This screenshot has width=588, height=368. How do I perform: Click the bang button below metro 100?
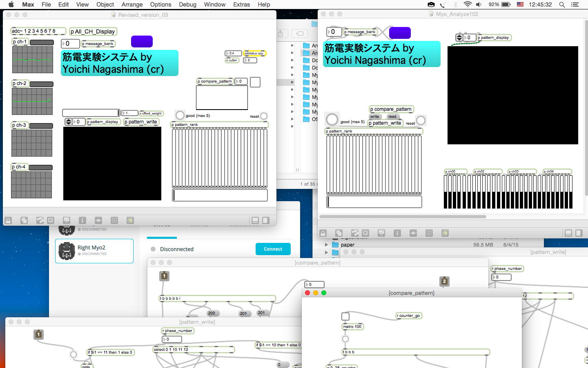[x=345, y=339]
